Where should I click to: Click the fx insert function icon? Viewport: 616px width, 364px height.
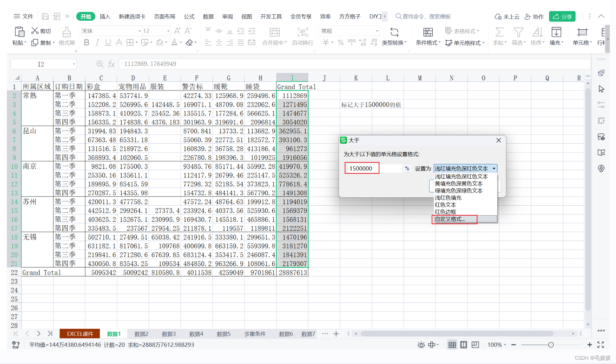(x=111, y=64)
